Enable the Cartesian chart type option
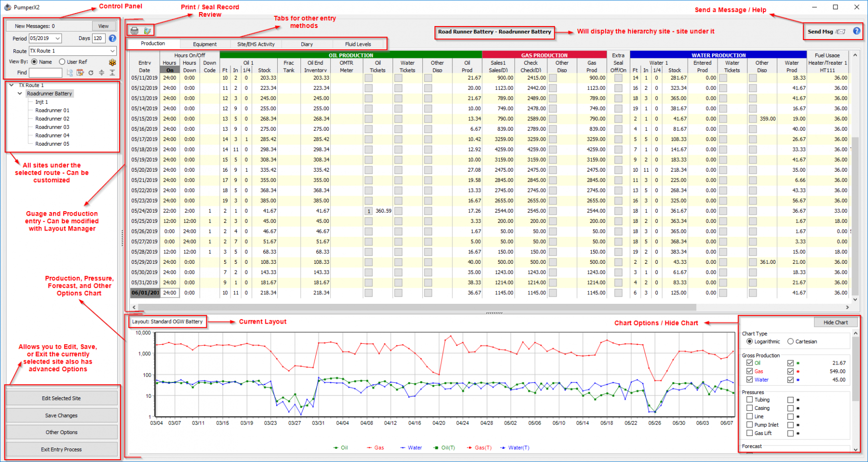868x462 pixels. pyautogui.click(x=790, y=341)
